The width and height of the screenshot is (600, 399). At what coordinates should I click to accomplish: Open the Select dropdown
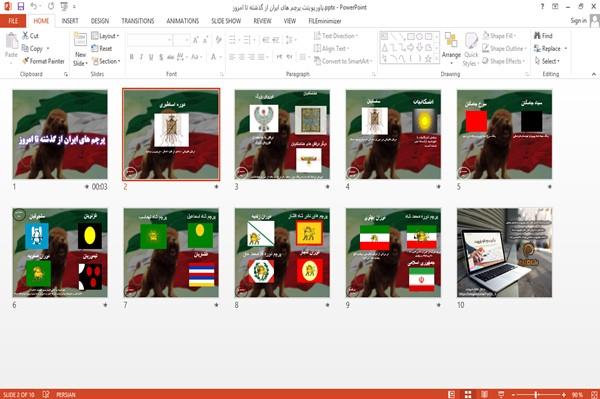pos(547,61)
